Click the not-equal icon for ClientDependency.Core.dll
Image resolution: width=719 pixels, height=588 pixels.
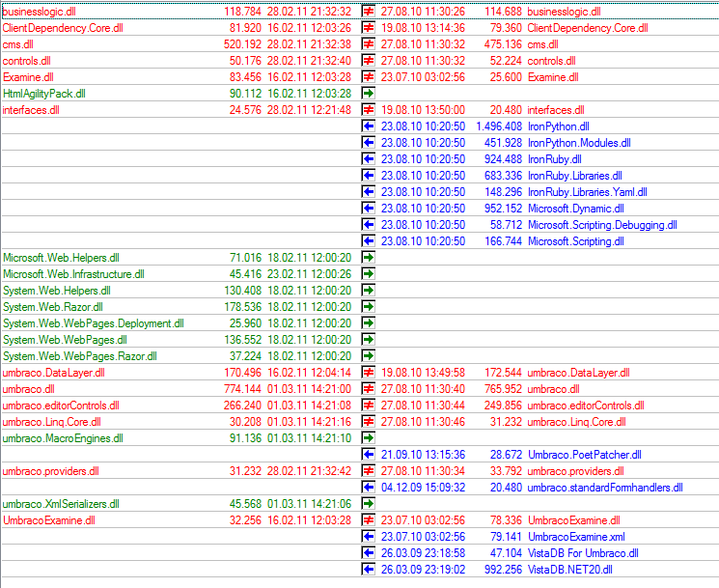[369, 28]
